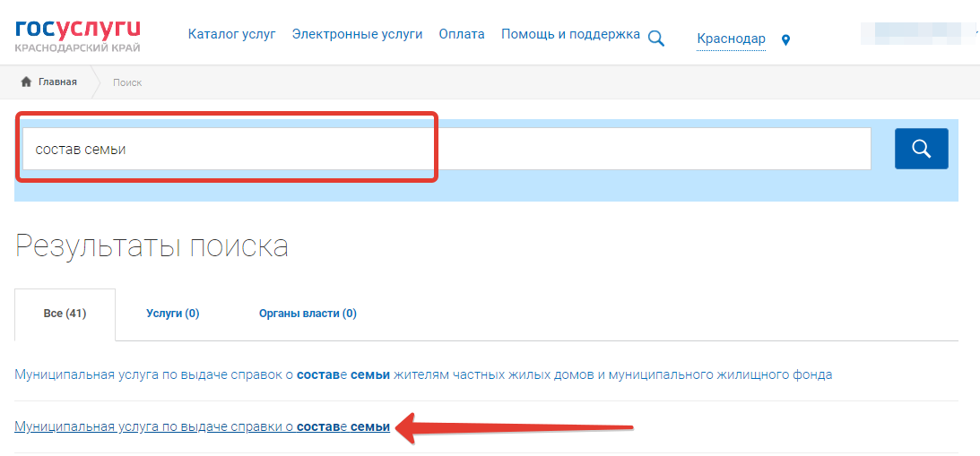The height and width of the screenshot is (456, 980).
Task: Click the home icon in breadcrumbs
Action: point(26,82)
